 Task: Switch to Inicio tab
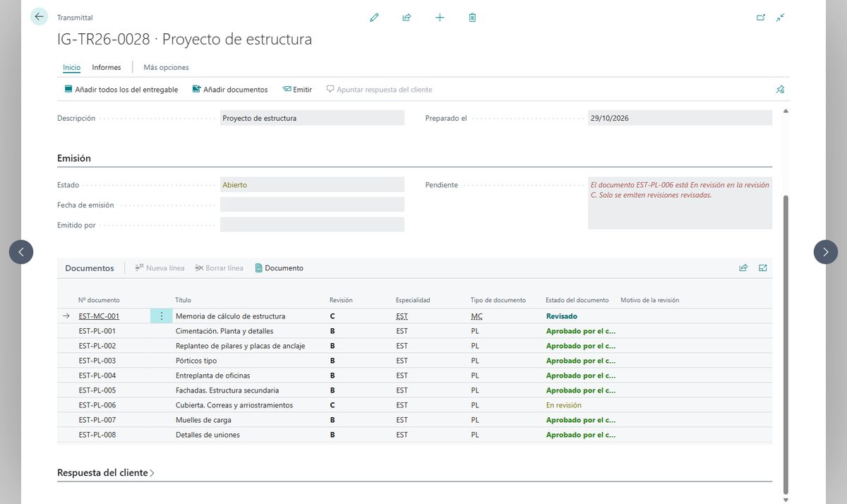point(71,67)
